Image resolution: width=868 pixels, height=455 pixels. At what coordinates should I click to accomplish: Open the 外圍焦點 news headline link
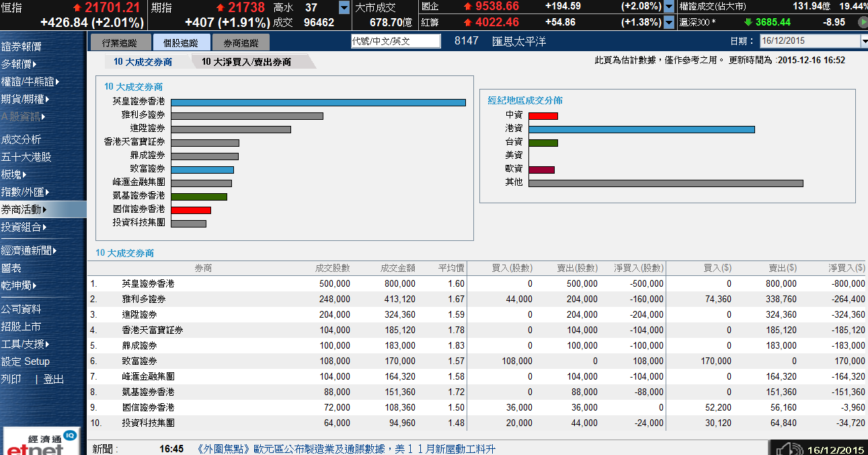[347, 449]
